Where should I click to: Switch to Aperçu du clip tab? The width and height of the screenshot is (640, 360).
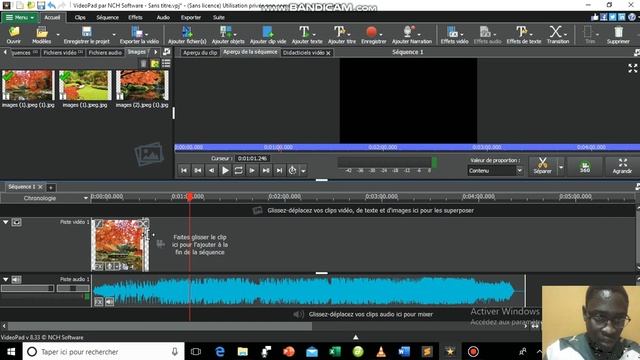point(200,53)
